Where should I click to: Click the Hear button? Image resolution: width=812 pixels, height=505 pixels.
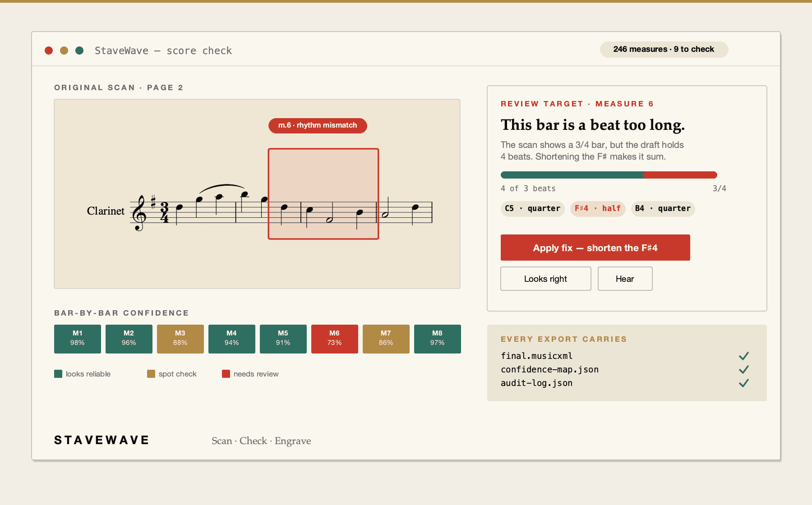625,279
